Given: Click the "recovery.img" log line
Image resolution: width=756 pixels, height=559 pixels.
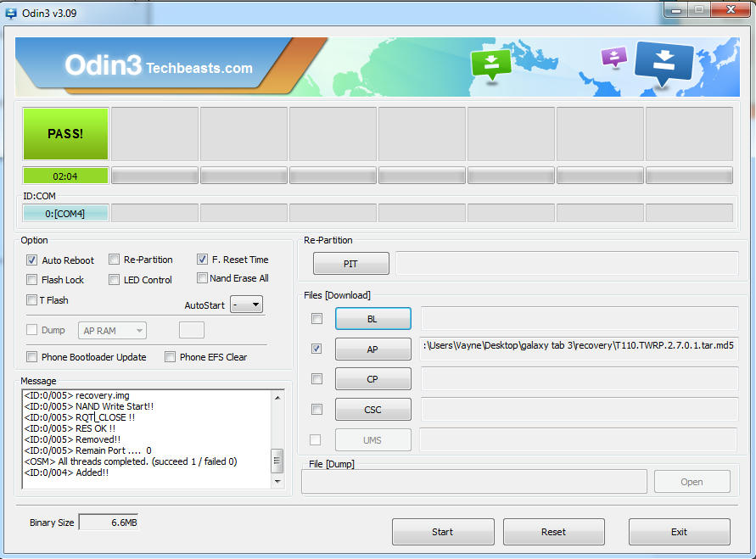Looking at the screenshot, I should (x=76, y=395).
